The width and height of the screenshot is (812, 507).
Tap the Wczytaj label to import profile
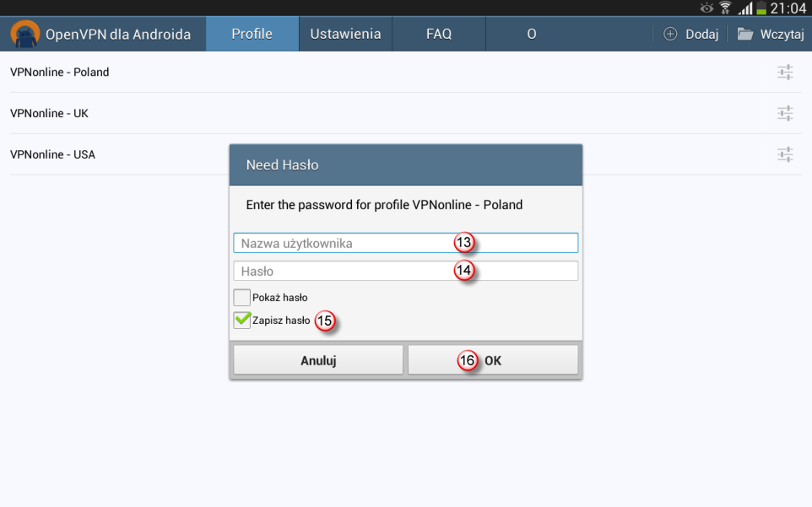(782, 35)
